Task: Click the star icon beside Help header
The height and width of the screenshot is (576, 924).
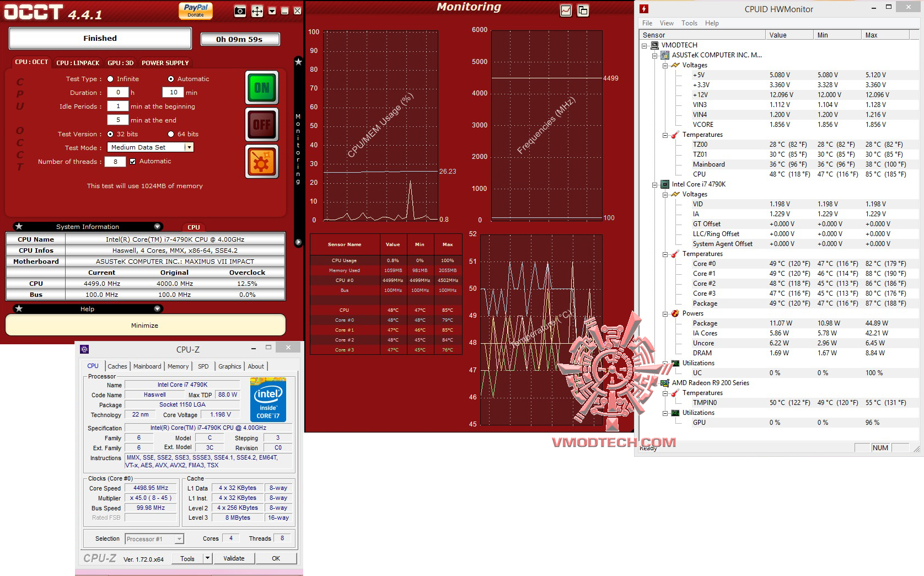Action: tap(19, 308)
